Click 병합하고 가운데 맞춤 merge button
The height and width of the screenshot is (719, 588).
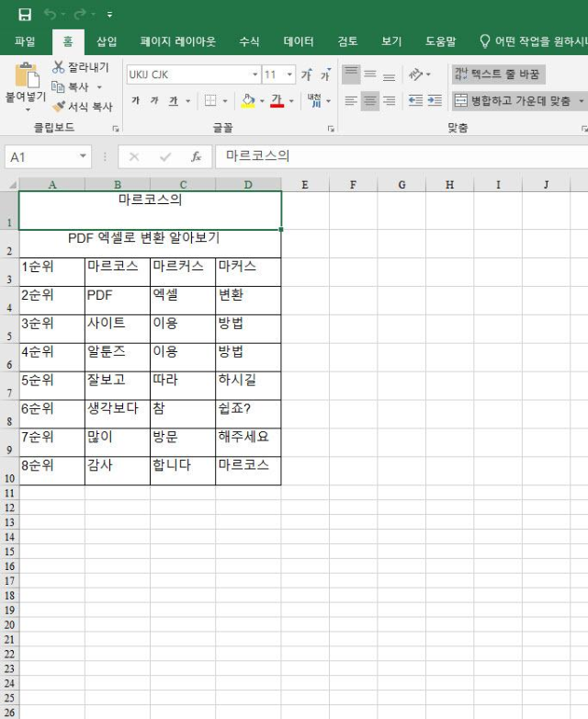pyautogui.click(x=513, y=100)
